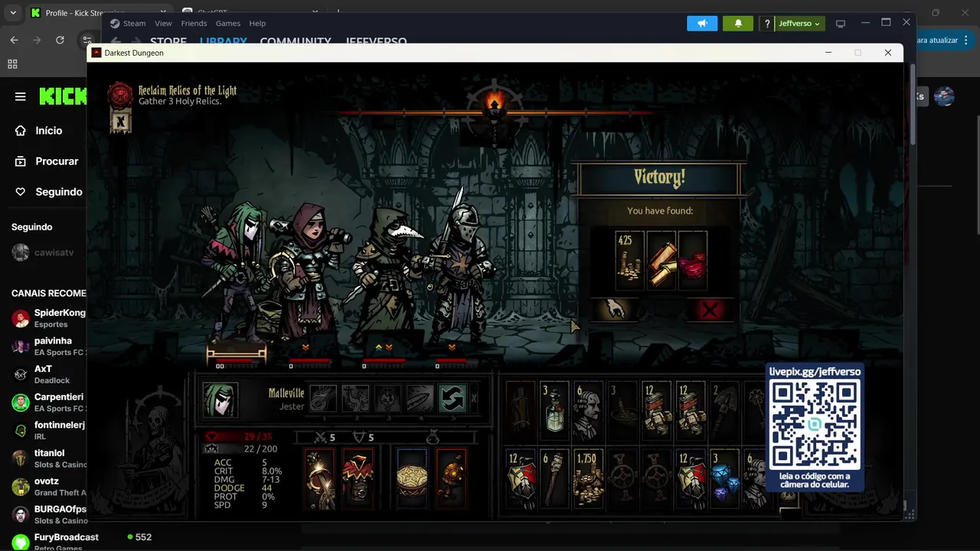Choose the green swap-position move skill
Screen dimensions: 980x551
coord(452,399)
